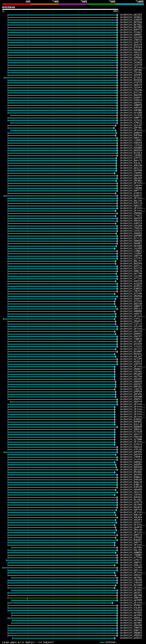Select hit UniRef100_Q6DV76
Screen dimensions: 146x644
pyautogui.click(x=131, y=85)
